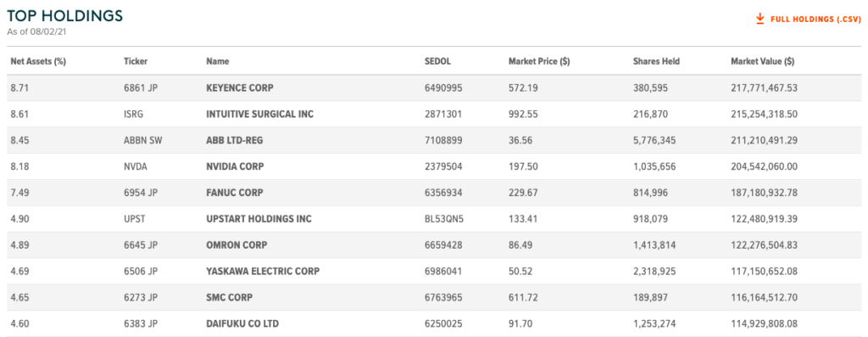Select the DAIFUKU CO LTD row
Screen dimensions: 868x337
click(433, 323)
